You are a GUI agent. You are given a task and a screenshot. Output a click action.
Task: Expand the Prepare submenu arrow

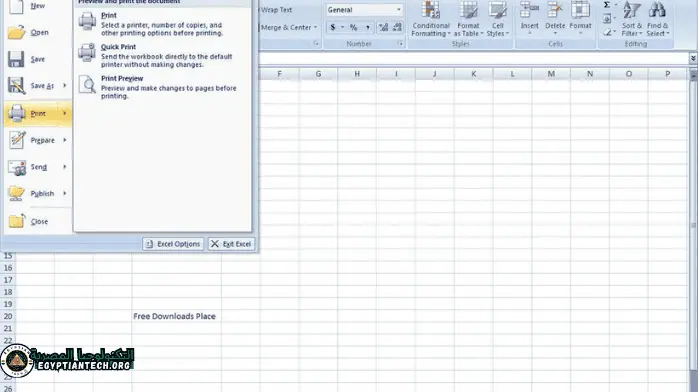[65, 140]
